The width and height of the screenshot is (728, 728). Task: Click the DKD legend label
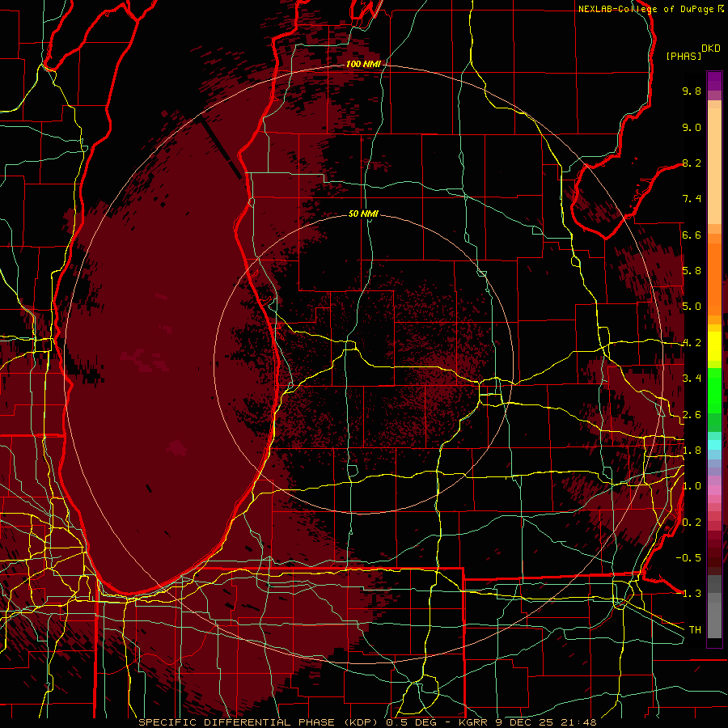coord(711,49)
